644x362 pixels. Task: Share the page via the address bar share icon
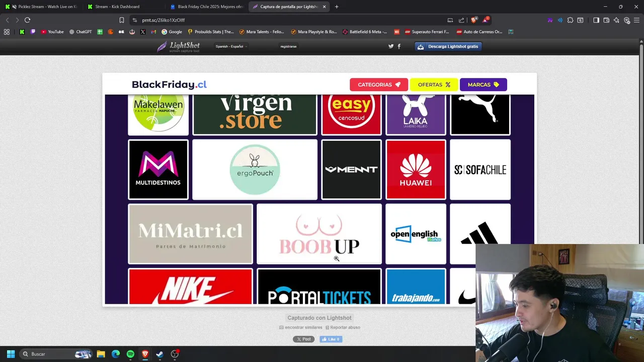[461, 20]
